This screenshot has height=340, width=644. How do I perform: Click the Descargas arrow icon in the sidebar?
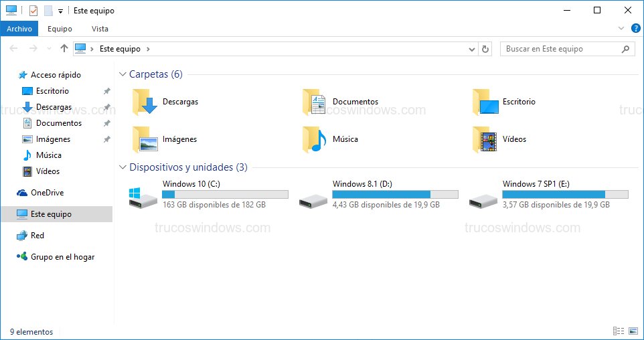27,107
